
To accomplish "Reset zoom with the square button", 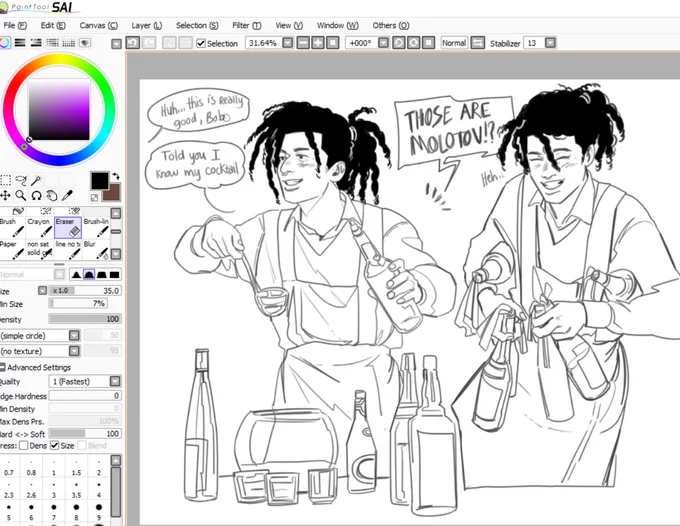I will coord(333,43).
